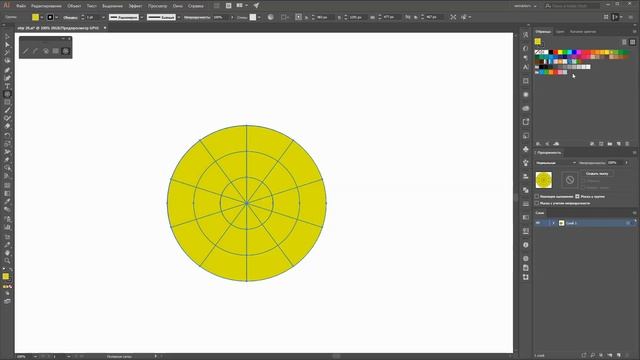Image resolution: width=640 pixels, height=360 pixels.
Task: Select the Magic Wand tool
Action: click(x=7, y=53)
